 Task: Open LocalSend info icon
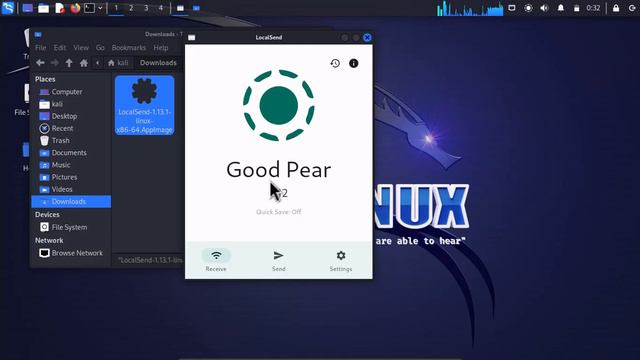pos(353,63)
